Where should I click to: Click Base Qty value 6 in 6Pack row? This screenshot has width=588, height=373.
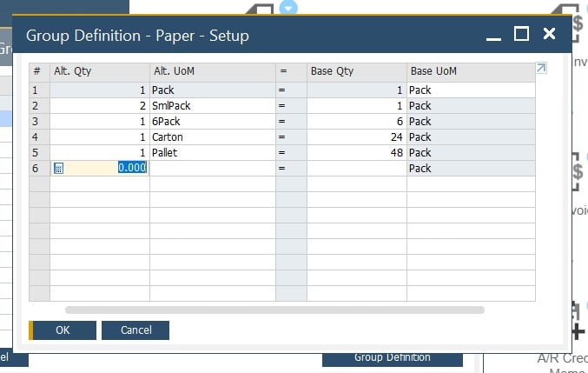(x=357, y=122)
